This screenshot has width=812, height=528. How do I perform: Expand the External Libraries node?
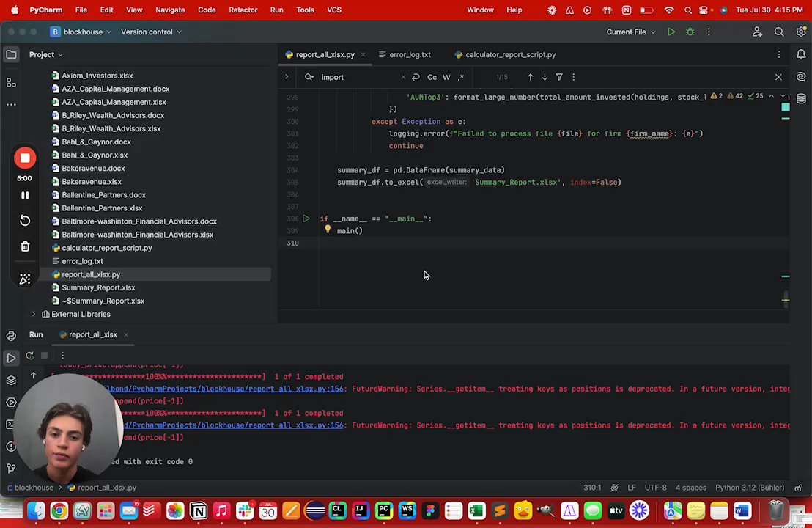click(x=33, y=314)
